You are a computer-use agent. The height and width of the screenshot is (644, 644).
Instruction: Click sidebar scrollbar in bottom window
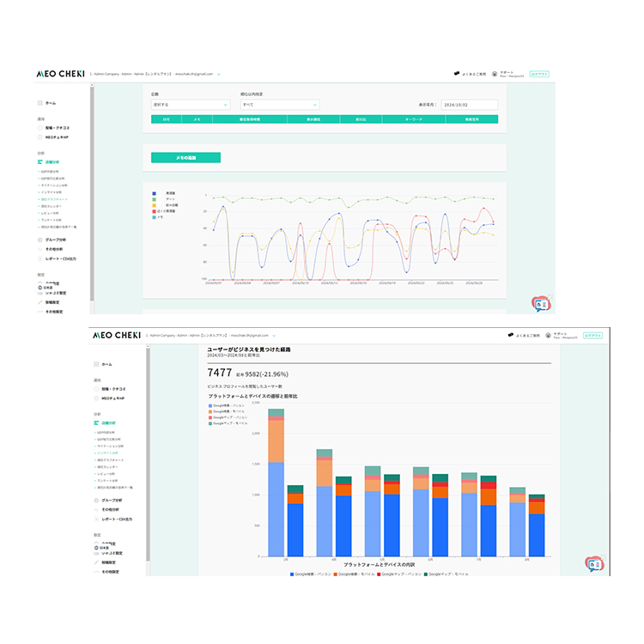(148, 454)
